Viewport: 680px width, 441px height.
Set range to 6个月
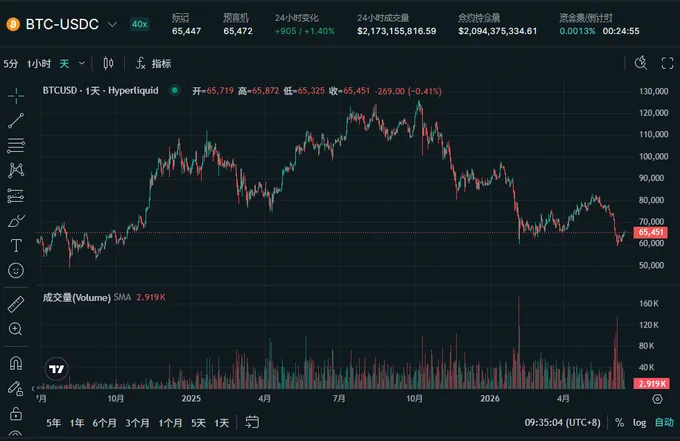[105, 423]
